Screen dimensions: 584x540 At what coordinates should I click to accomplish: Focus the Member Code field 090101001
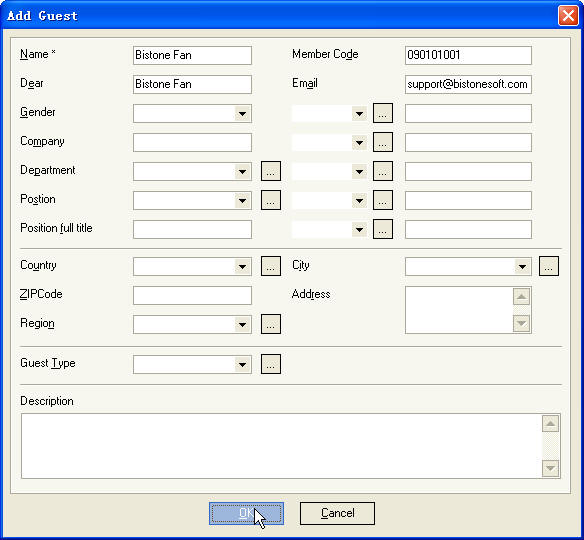tap(468, 55)
